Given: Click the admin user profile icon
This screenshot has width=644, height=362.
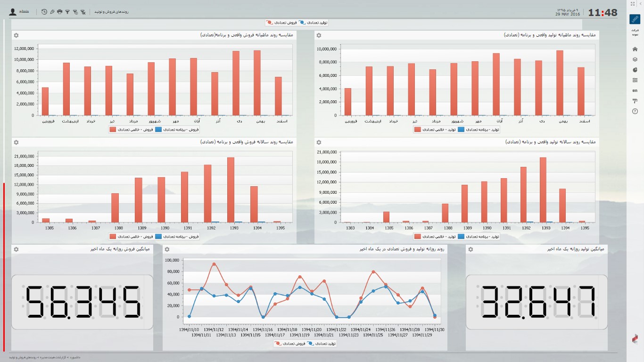Looking at the screenshot, I should point(13,12).
